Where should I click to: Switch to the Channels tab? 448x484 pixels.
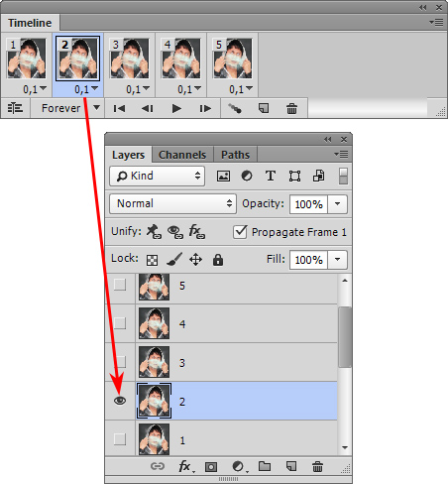point(182,155)
